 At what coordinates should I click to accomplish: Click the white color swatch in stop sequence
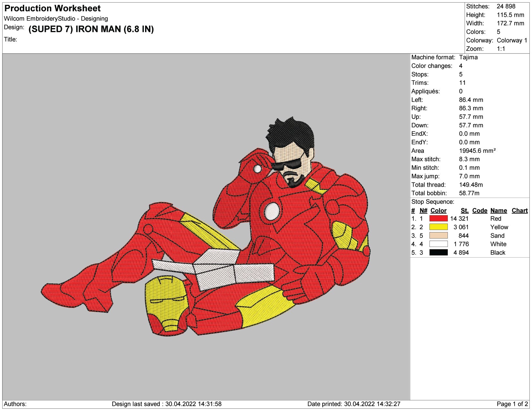[438, 244]
